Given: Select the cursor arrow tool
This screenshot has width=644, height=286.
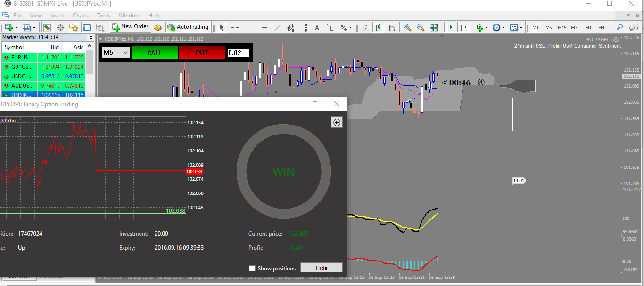Looking at the screenshot, I should coord(222,27).
